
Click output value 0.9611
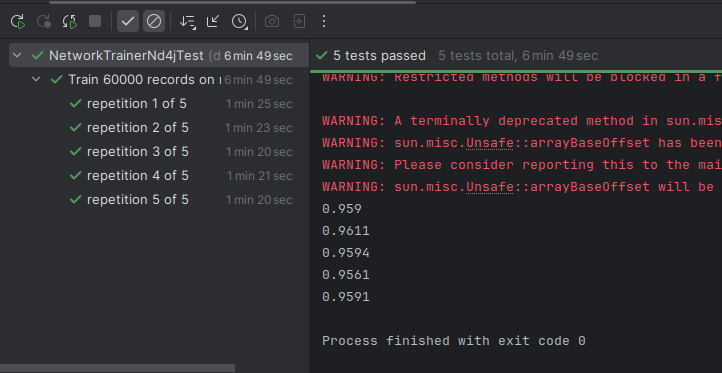pos(346,231)
